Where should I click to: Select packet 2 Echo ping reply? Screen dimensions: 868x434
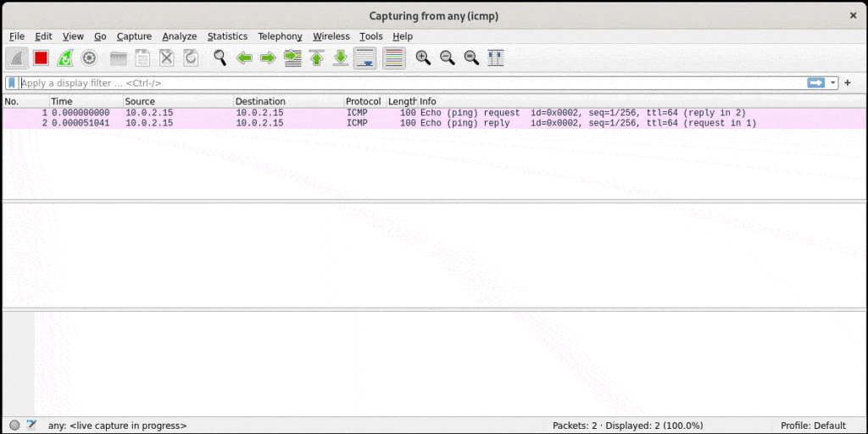tap(435, 123)
